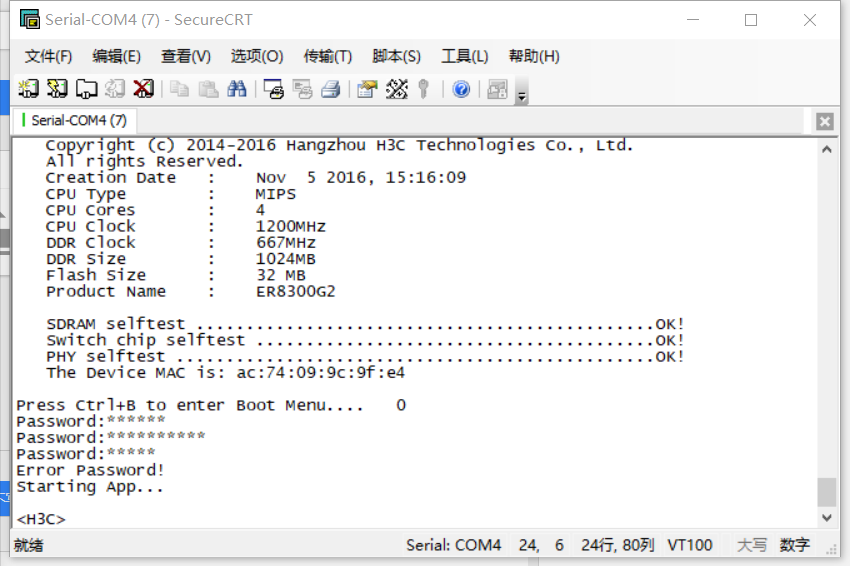Click the printer icon

pos(331,88)
